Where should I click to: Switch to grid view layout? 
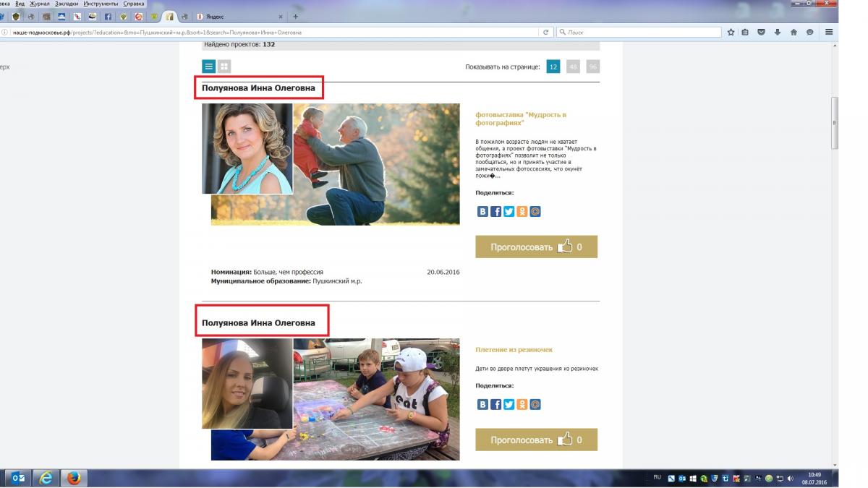coord(224,67)
